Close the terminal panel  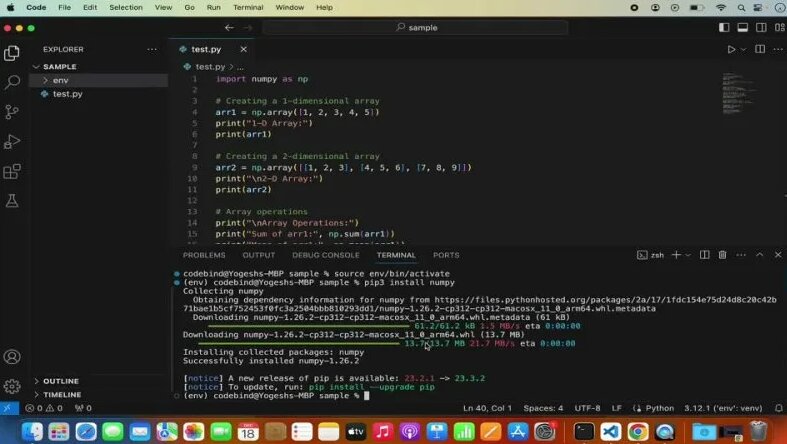click(x=777, y=255)
